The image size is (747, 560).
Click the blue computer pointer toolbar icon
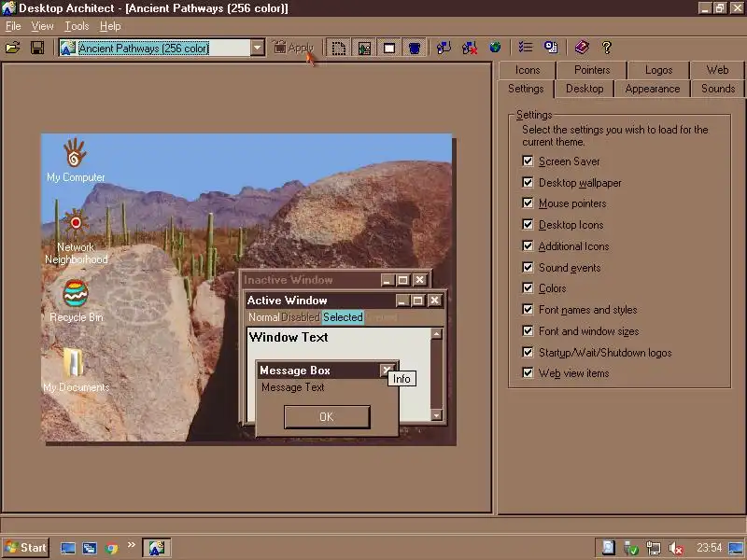444,48
